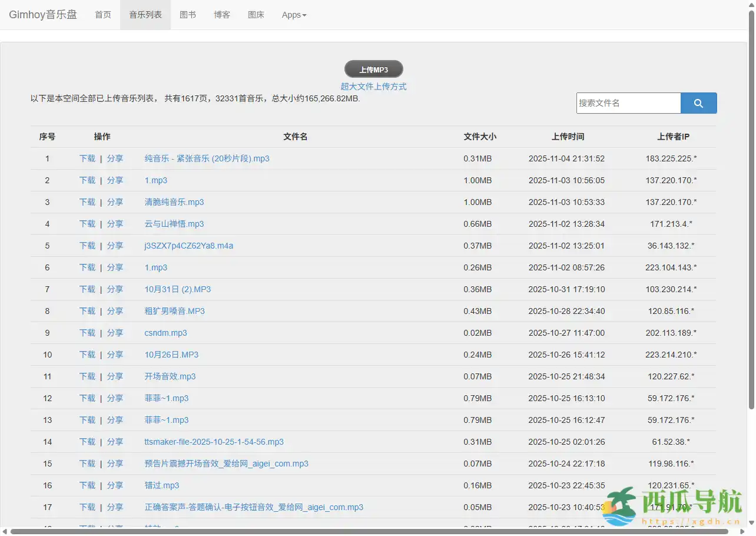756x536 pixels.
Task: Open the Apps dropdown menu
Action: (293, 15)
